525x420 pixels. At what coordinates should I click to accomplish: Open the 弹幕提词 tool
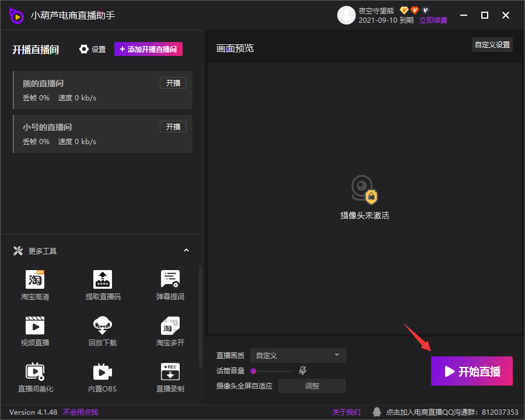[x=170, y=279]
